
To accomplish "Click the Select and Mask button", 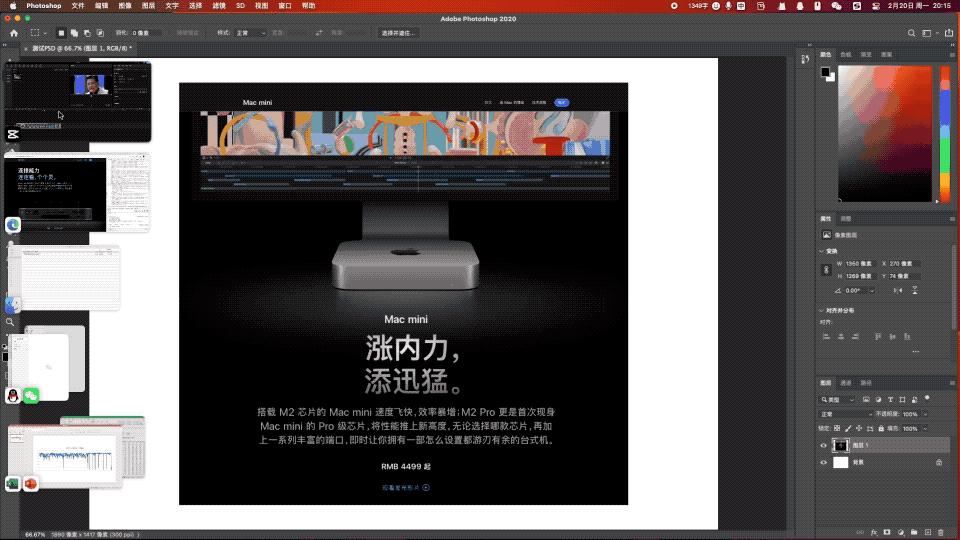I will coord(398,33).
